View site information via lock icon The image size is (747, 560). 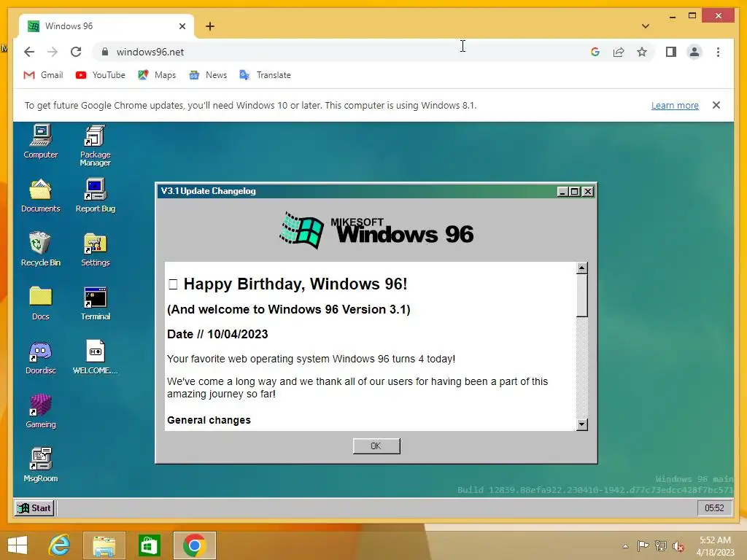click(105, 52)
